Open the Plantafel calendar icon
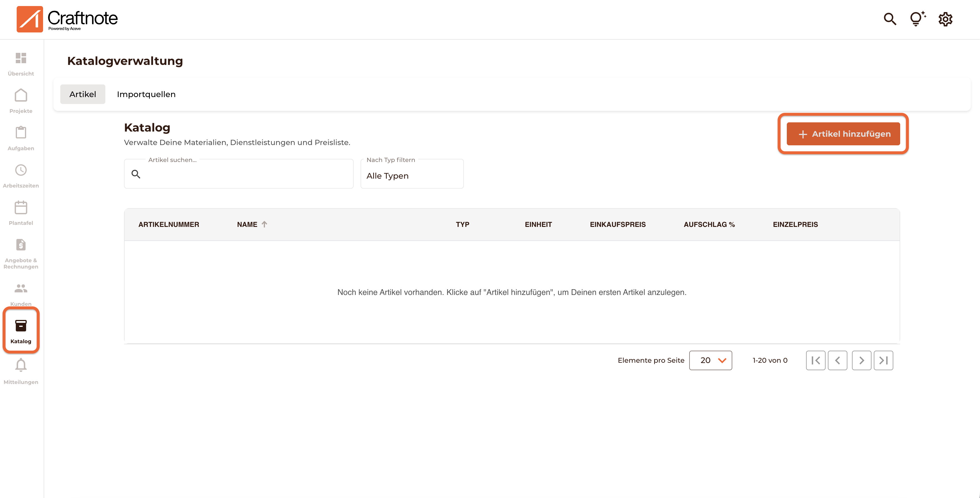Screen dimensions: 980x498 tap(21, 207)
